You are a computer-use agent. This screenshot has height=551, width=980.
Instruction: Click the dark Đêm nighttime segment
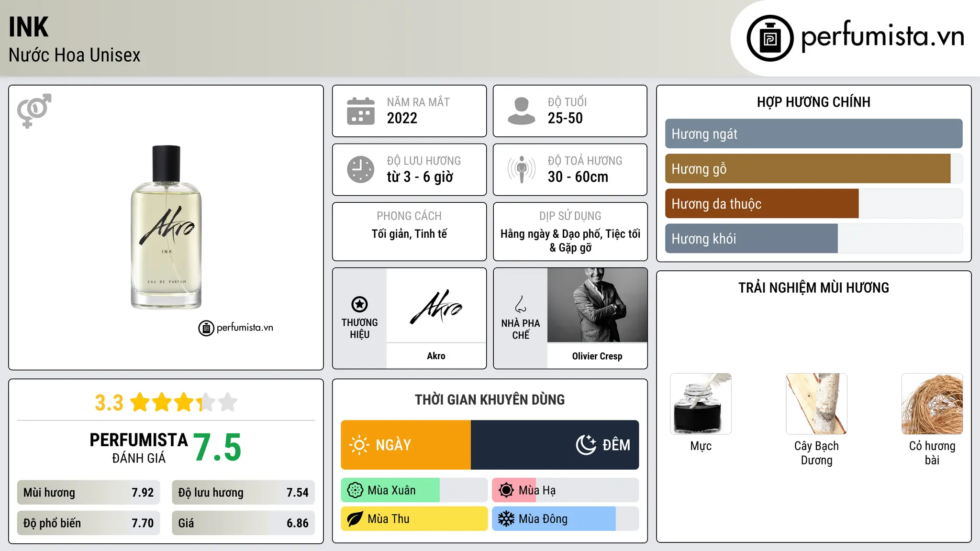[555, 445]
